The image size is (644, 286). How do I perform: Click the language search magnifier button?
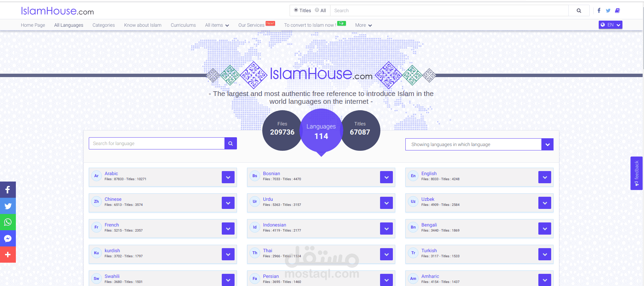point(231,143)
